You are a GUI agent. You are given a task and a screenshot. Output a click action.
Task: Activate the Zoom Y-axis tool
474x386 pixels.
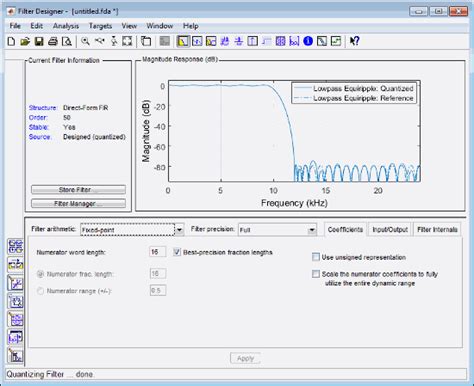[x=114, y=41]
